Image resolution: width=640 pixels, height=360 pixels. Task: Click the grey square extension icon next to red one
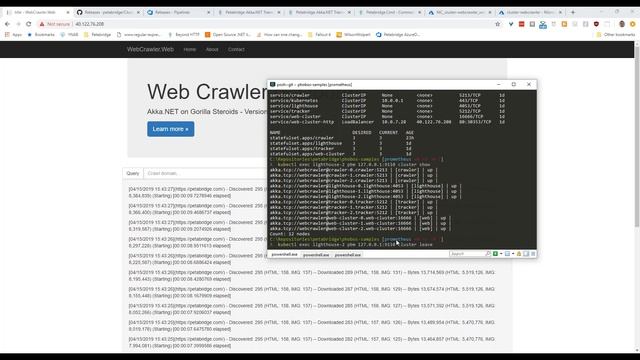click(532, 24)
